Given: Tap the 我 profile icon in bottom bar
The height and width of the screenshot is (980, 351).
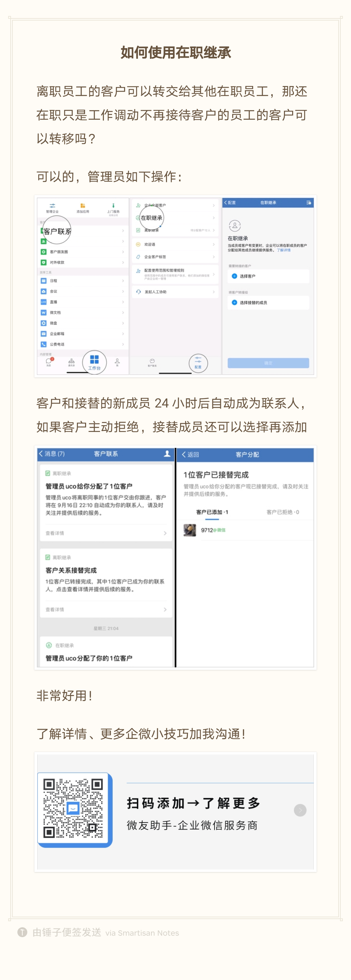Looking at the screenshot, I should [x=117, y=361].
